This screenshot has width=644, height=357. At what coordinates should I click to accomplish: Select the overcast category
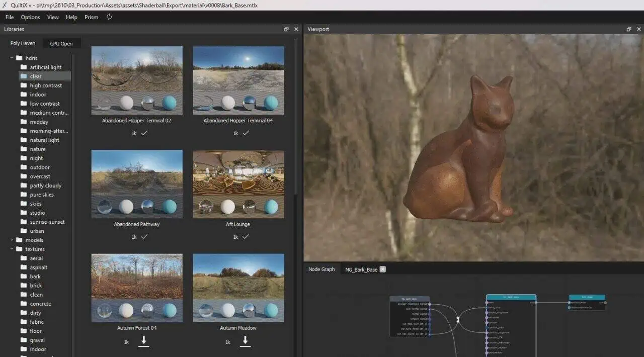click(x=40, y=176)
